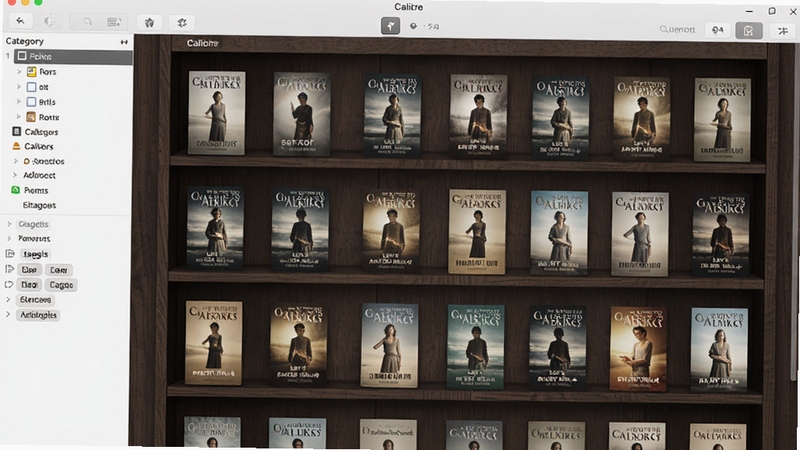Expand the 'Rottx' tree item

19,117
